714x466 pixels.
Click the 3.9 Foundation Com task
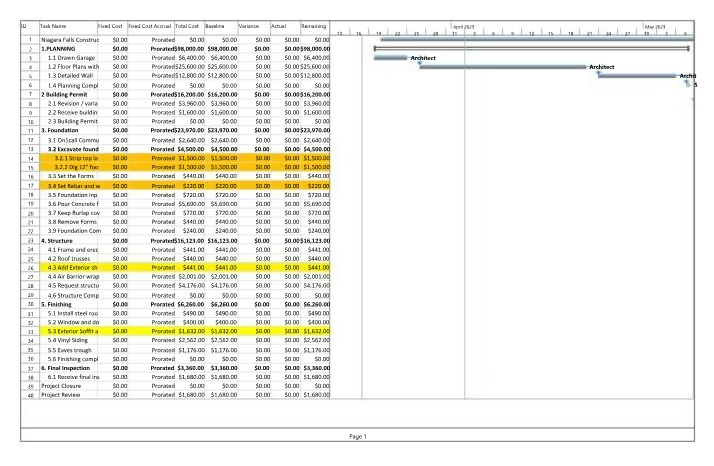click(x=74, y=231)
